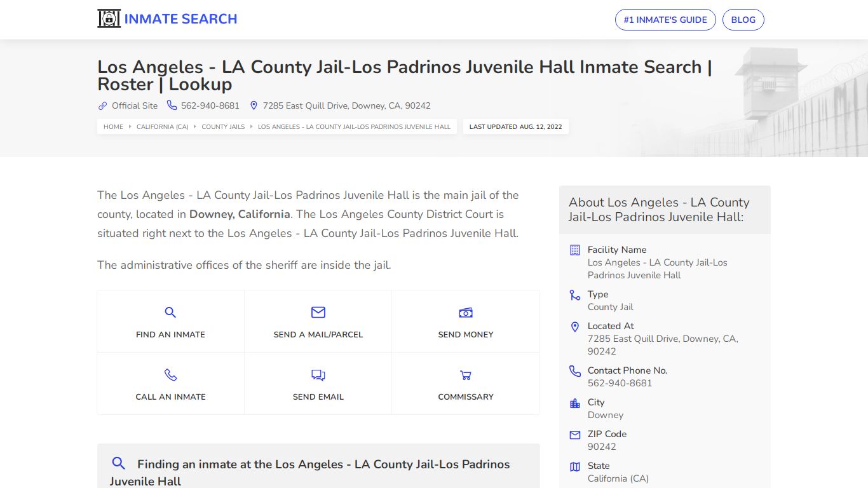Click the LAST UPDATED AUG. 12, 2022 label
This screenshot has width=868, height=488.
[516, 126]
